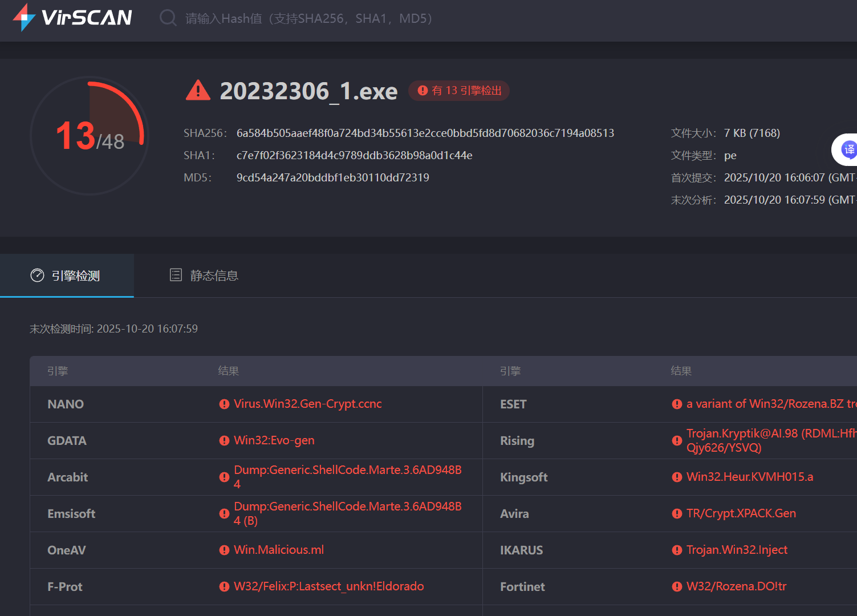Screen dimensions: 857x616
Task: Click the F-Prot engine name
Action: point(65,587)
